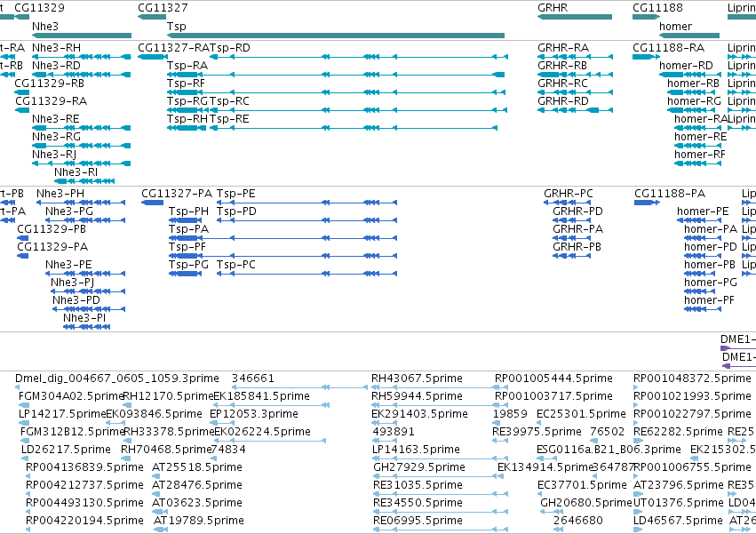Viewport: 756px width, 534px height.
Task: Click transcript CG11329-RA
Action: coord(22,110)
